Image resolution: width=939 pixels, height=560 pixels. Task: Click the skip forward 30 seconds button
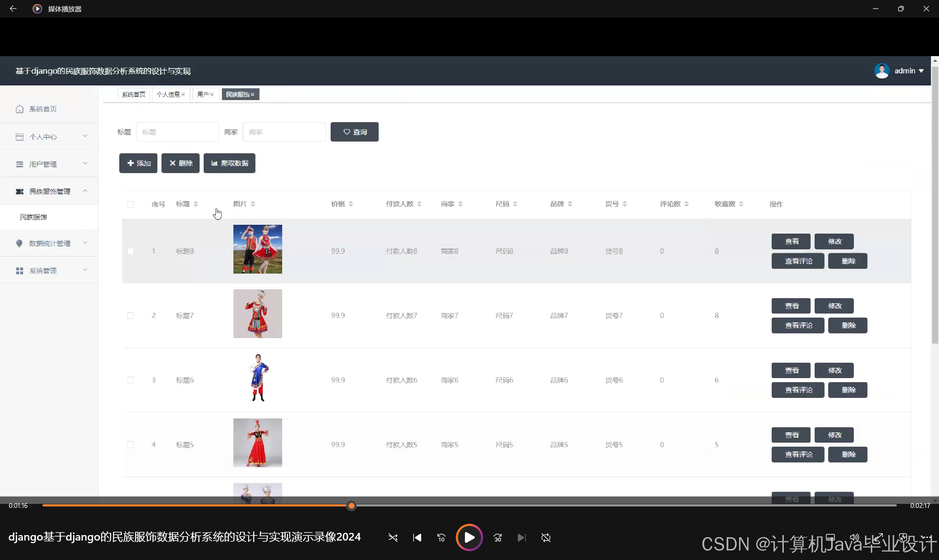click(x=498, y=538)
